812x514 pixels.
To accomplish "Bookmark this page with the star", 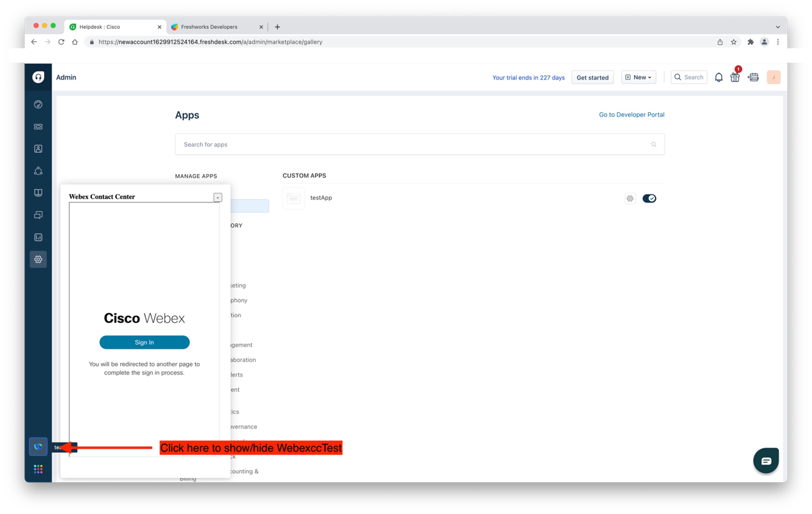I will point(734,42).
